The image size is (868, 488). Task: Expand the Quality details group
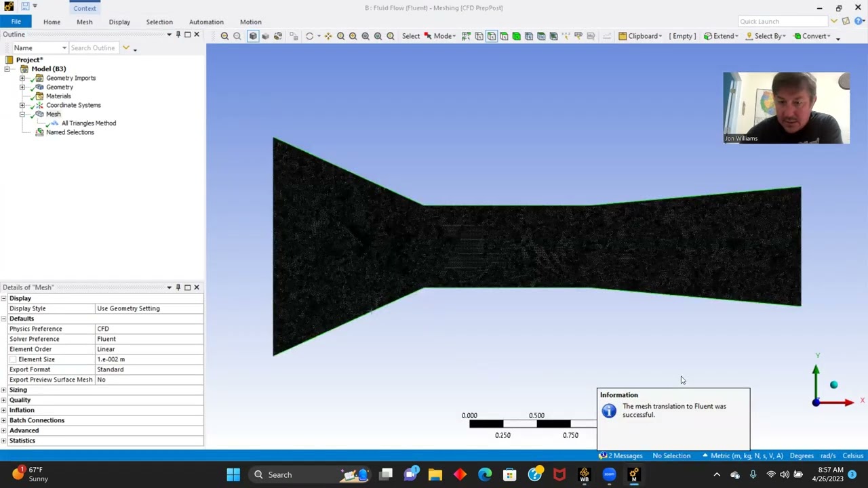(x=3, y=400)
